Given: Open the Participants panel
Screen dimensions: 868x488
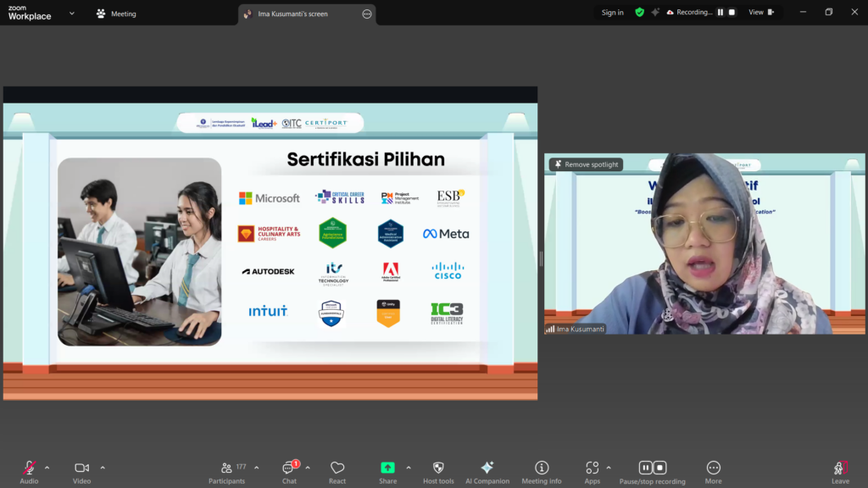Looking at the screenshot, I should [x=227, y=473].
